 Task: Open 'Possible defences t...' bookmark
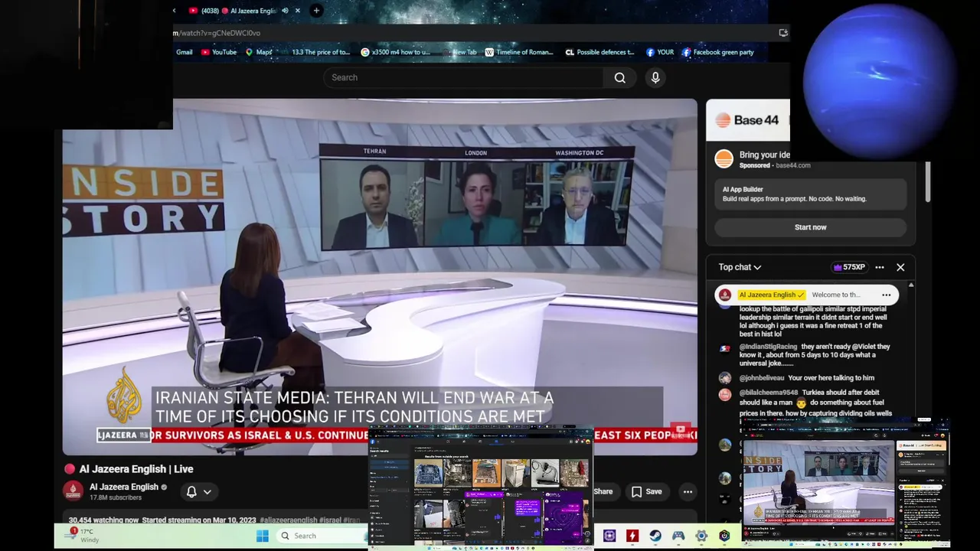tap(599, 52)
